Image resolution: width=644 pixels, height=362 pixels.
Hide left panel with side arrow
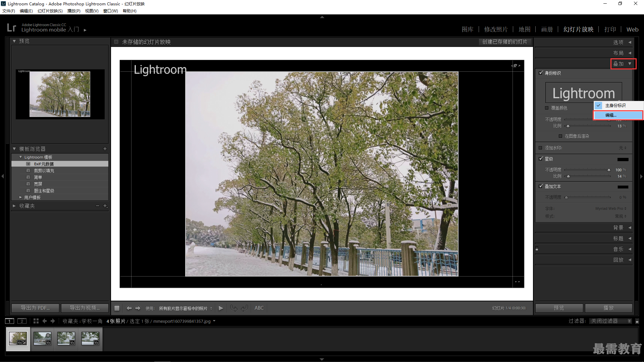point(3,176)
